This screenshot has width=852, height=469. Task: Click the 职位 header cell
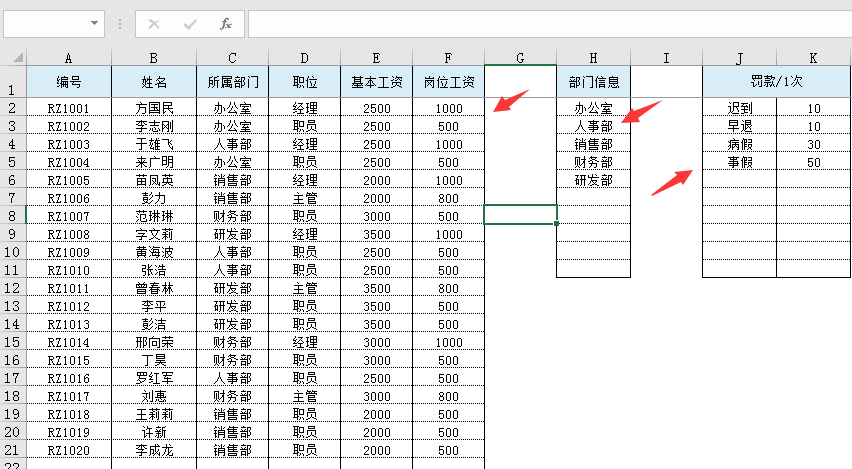pyautogui.click(x=305, y=82)
